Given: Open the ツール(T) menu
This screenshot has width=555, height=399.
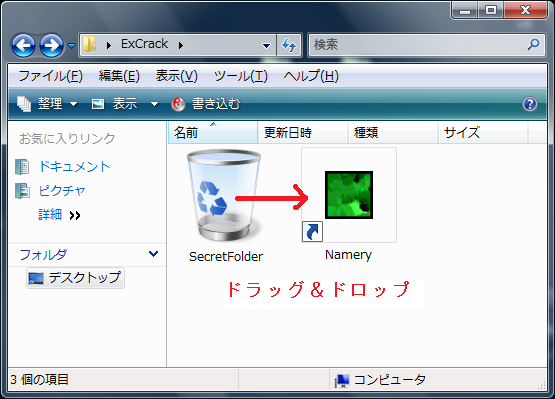Looking at the screenshot, I should (241, 76).
